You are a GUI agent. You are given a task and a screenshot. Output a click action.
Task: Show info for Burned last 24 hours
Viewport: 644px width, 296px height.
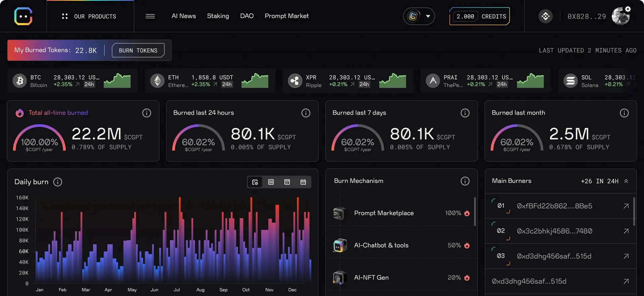tap(306, 113)
